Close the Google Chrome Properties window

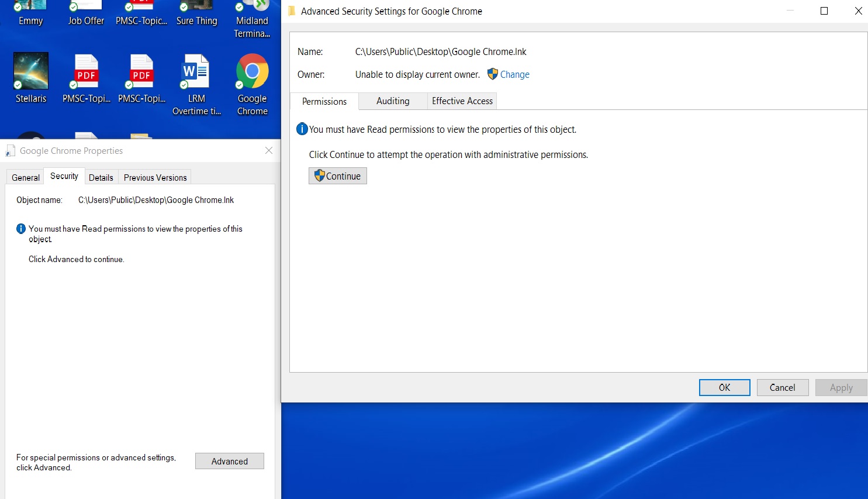269,150
